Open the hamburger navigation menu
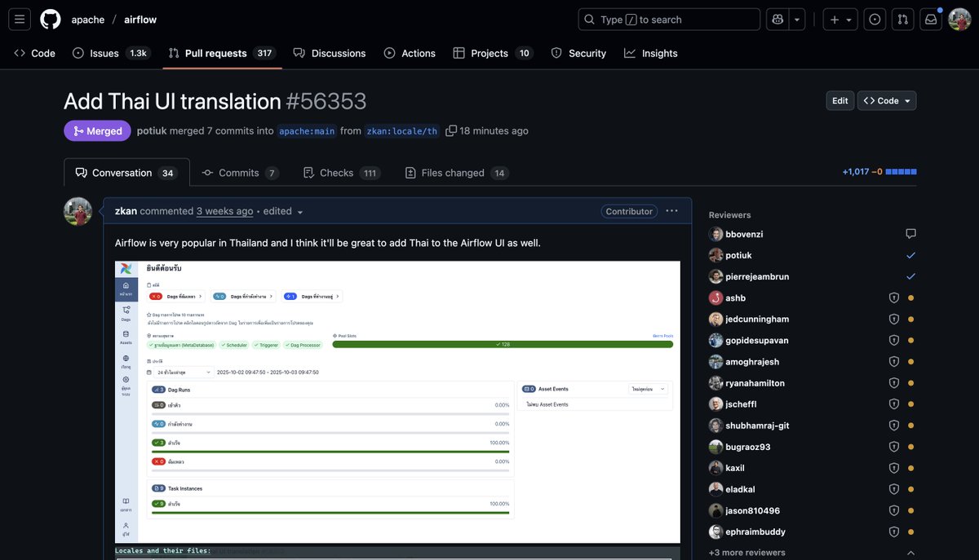 coord(18,18)
